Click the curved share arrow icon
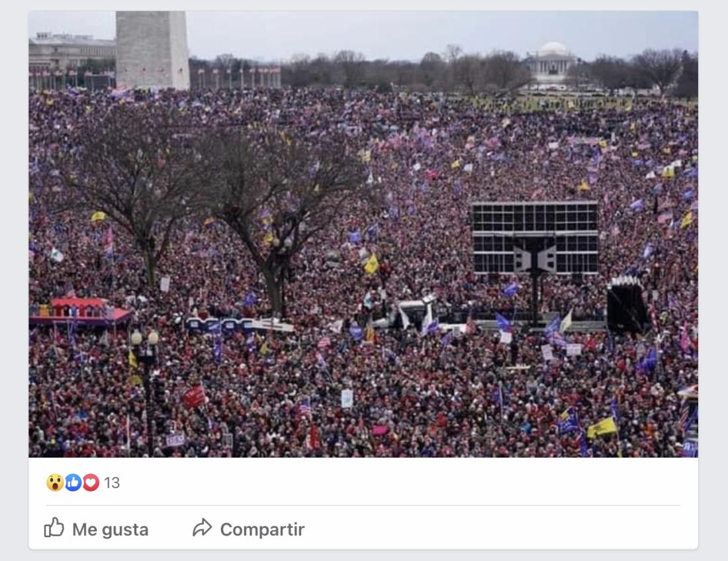728x561 pixels. point(202,528)
